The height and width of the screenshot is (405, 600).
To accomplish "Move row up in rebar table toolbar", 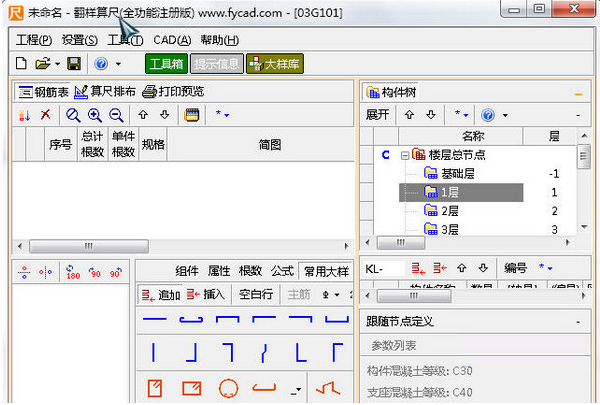I will [143, 115].
